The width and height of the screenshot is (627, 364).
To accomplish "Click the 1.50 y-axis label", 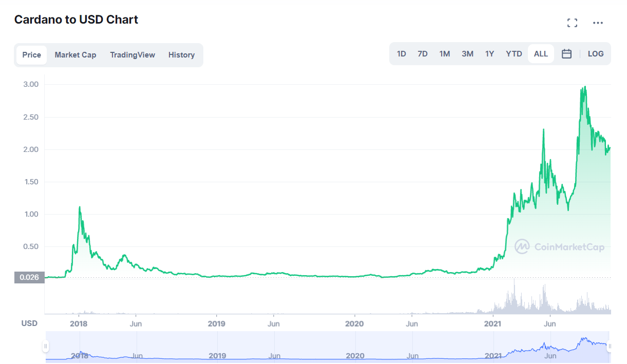I will pos(31,182).
